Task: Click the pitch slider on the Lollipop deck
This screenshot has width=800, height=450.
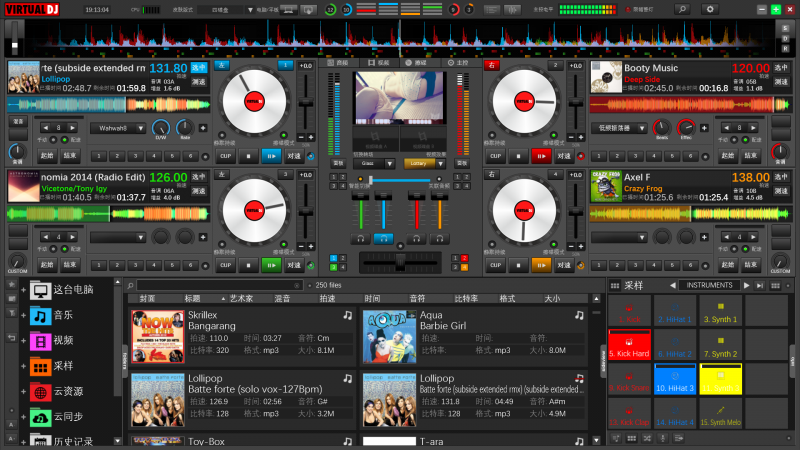Action: (x=306, y=102)
